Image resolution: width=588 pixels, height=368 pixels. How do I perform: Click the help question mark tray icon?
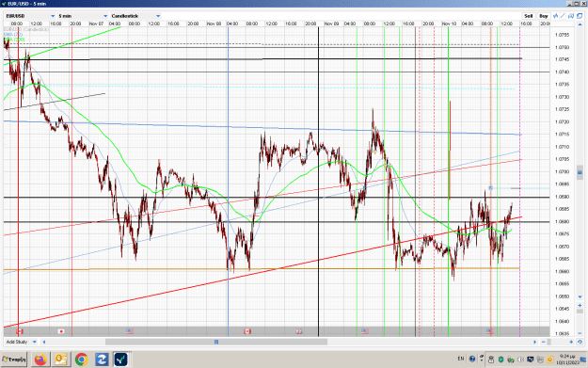pyautogui.click(x=472, y=359)
